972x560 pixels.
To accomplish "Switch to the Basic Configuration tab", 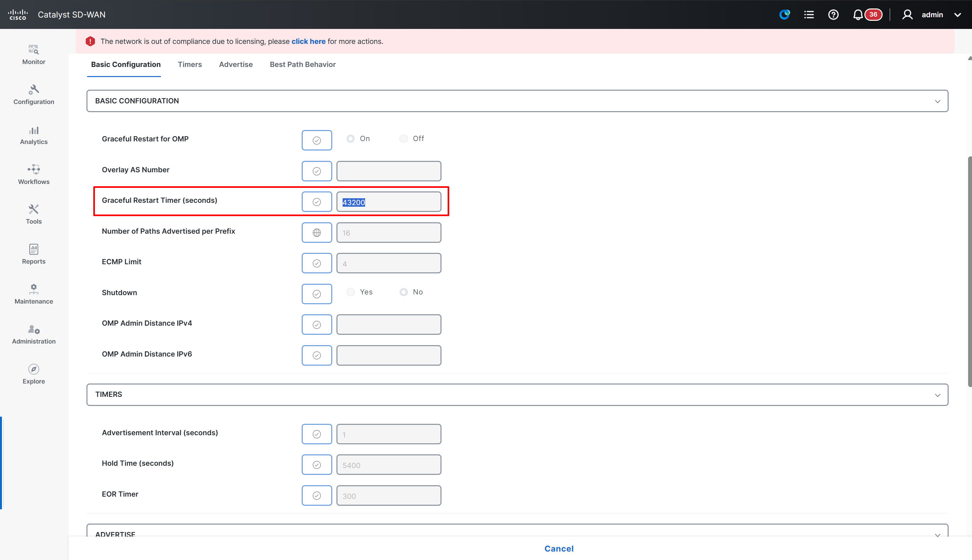I will click(126, 64).
